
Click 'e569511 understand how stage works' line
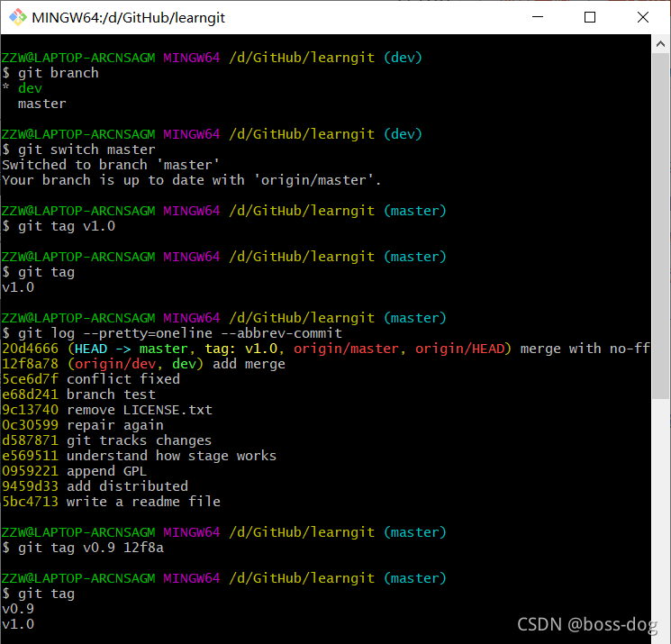[139, 456]
